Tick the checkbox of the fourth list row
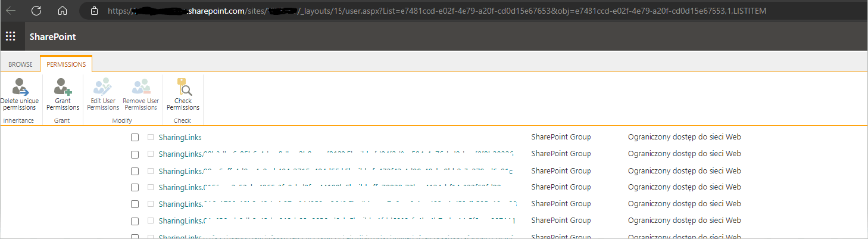Viewport: 868px width, 239px height. (x=135, y=188)
